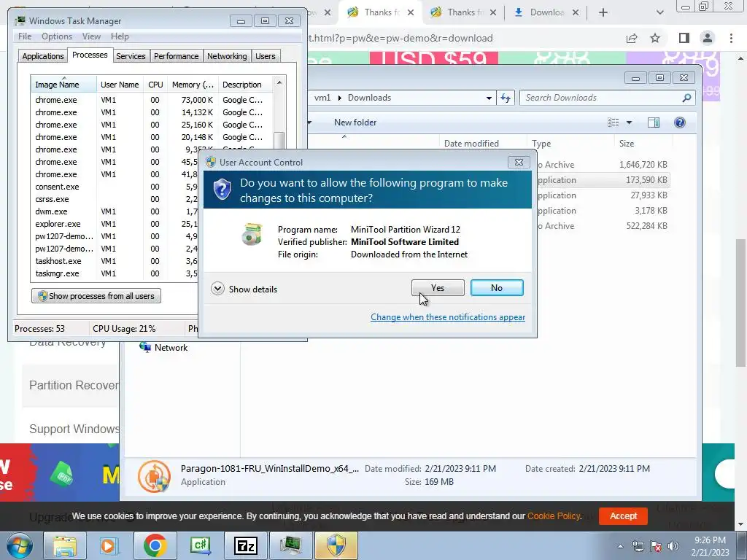Screen dimensions: 747x560
Task: Click search magnifier icon in Explorer
Action: tap(686, 98)
